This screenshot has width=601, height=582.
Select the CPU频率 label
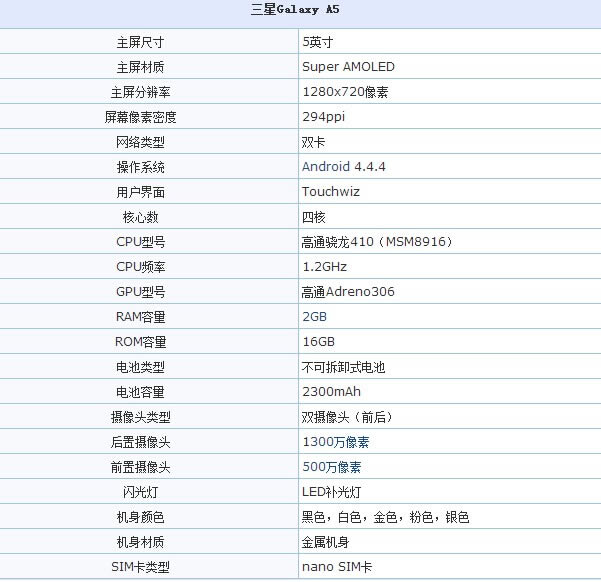point(141,267)
